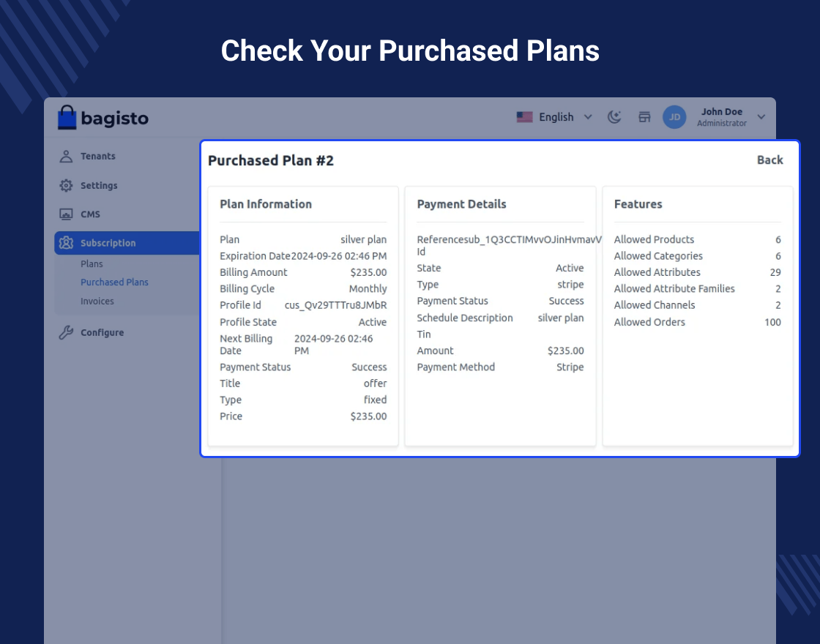Select Profile Id cus_Qv29TTTru8JMbR
Image resolution: width=820 pixels, height=644 pixels.
click(x=336, y=305)
